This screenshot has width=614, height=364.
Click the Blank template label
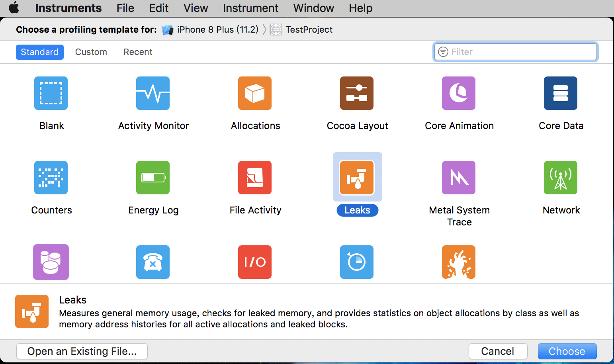52,126
